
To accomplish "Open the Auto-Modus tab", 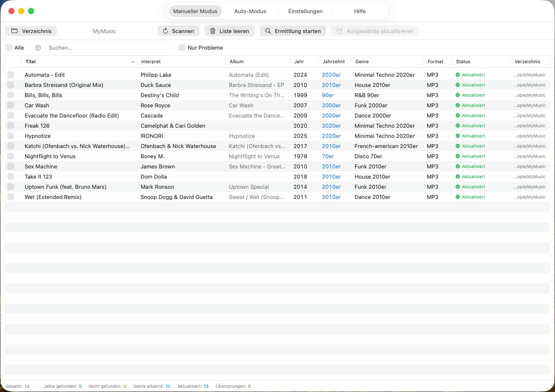I will (250, 11).
